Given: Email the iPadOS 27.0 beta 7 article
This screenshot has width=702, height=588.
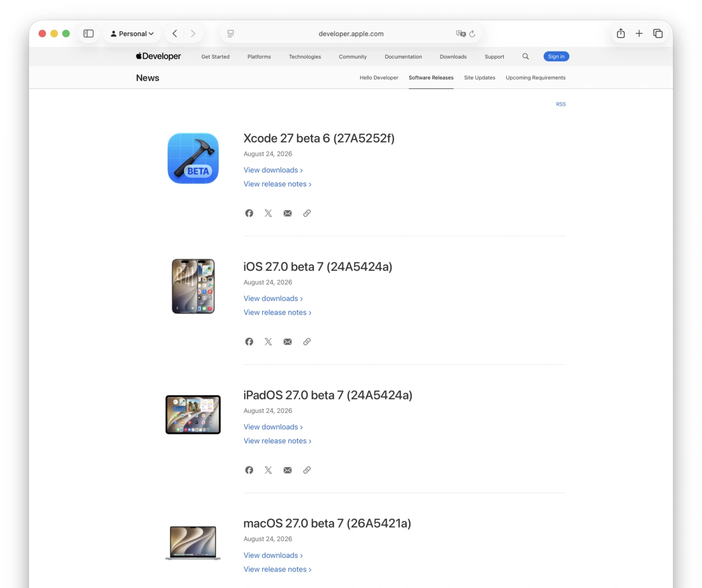Looking at the screenshot, I should [x=287, y=470].
